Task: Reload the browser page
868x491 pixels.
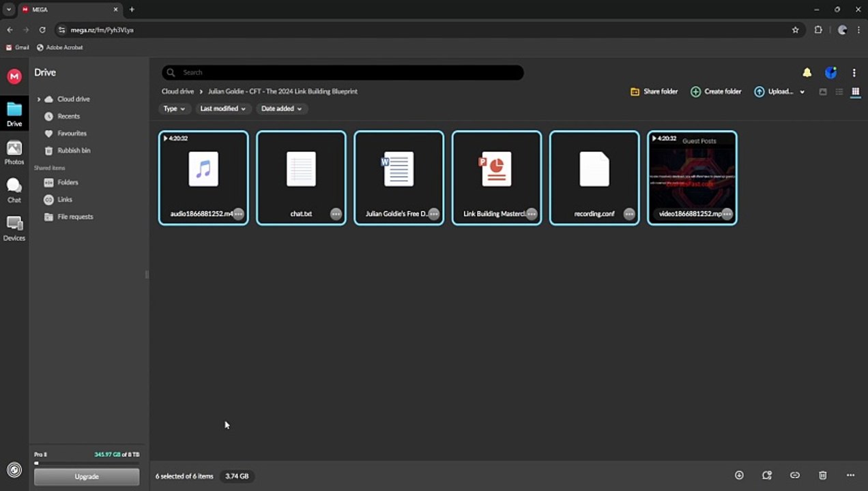Action: point(42,30)
